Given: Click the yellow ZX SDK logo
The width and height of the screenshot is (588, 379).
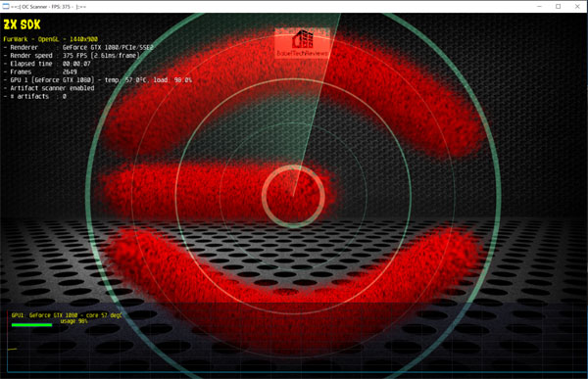Looking at the screenshot, I should coord(22,24).
